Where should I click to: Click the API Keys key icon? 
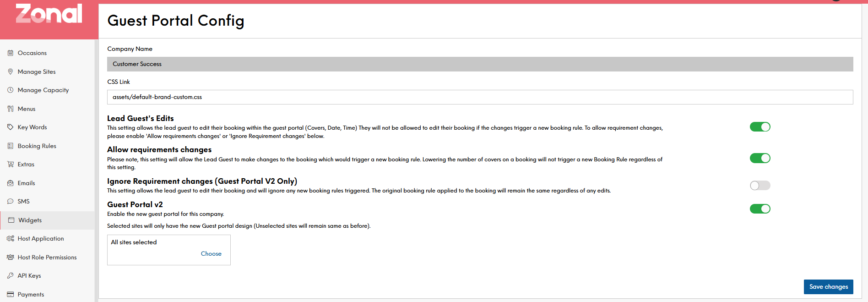tap(11, 276)
